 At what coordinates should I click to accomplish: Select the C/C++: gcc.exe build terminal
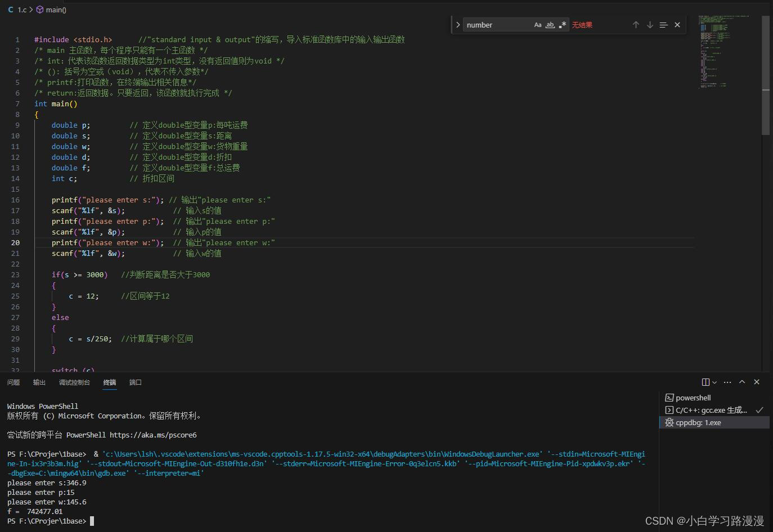pos(714,410)
